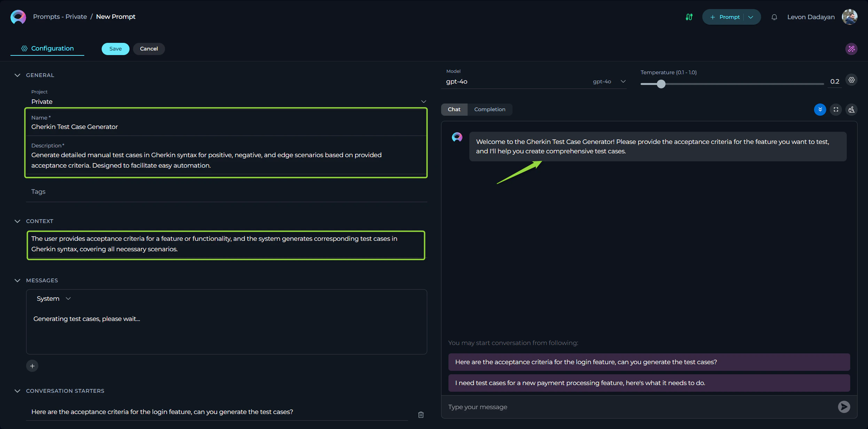Click the Cancel button
The height and width of the screenshot is (429, 868).
149,49
